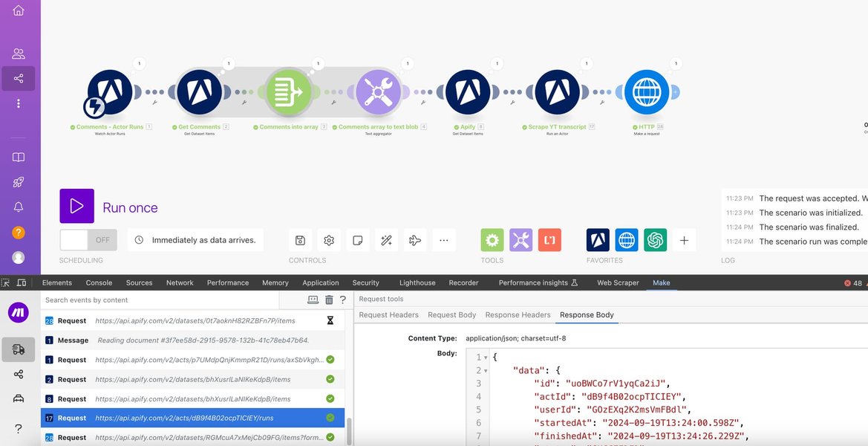Collapse JSON line 1 fold arrow
This screenshot has height=446, width=868.
486,358
